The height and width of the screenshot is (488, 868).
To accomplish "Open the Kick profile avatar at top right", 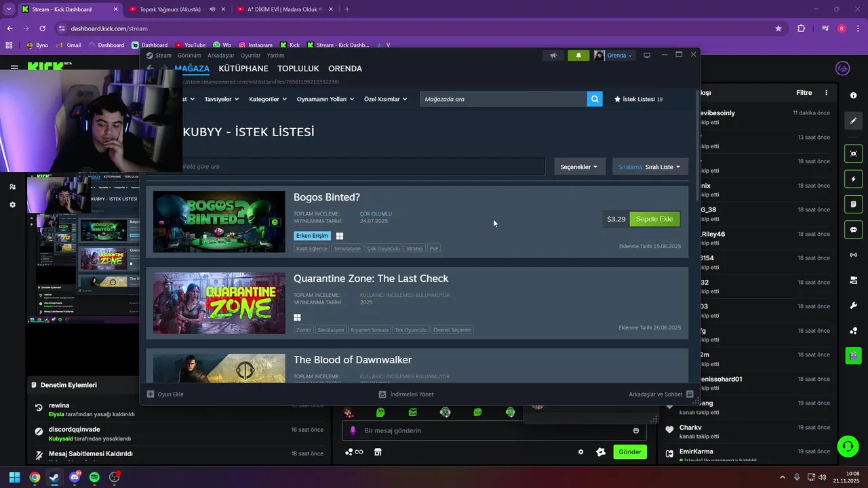I will [843, 68].
